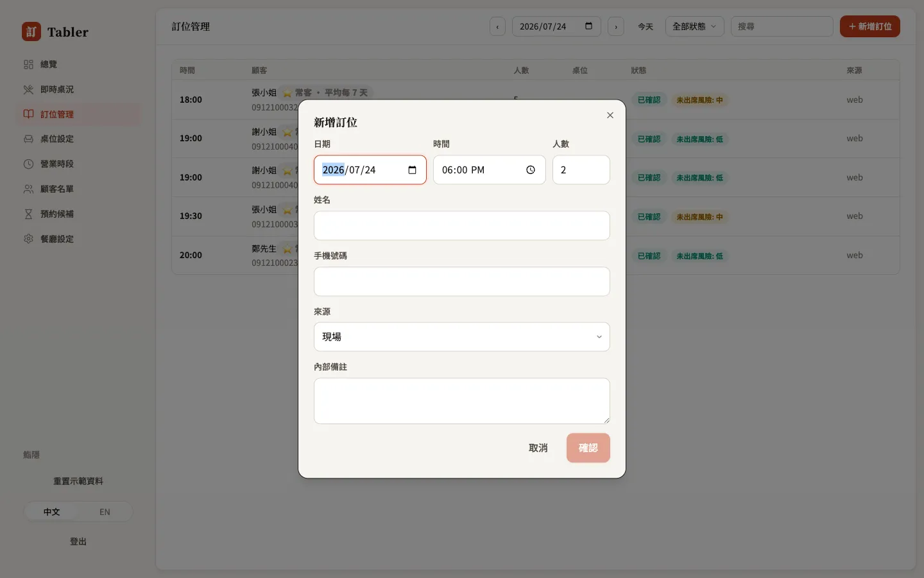
Task: Click the 內部備註 notes textarea
Action: pos(461,401)
